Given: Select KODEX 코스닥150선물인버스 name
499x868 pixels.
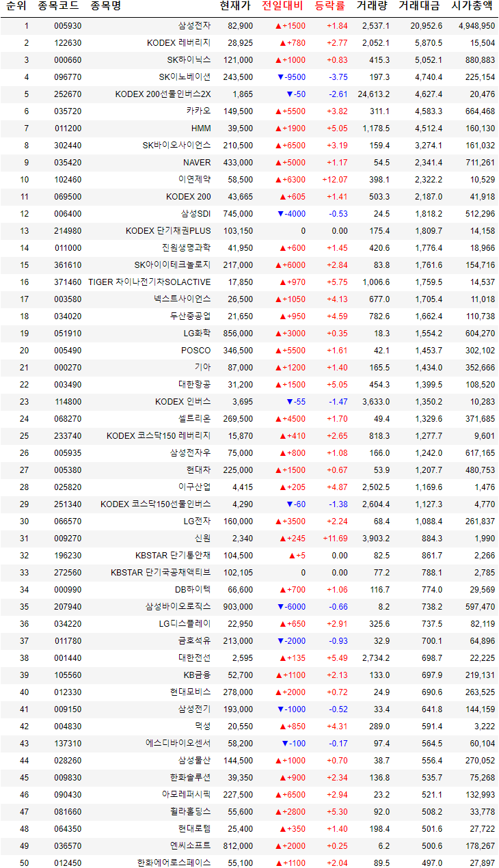Looking at the screenshot, I should tap(156, 504).
